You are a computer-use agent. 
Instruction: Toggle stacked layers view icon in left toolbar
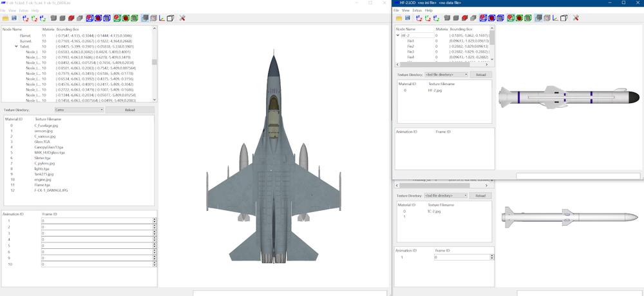145,18
